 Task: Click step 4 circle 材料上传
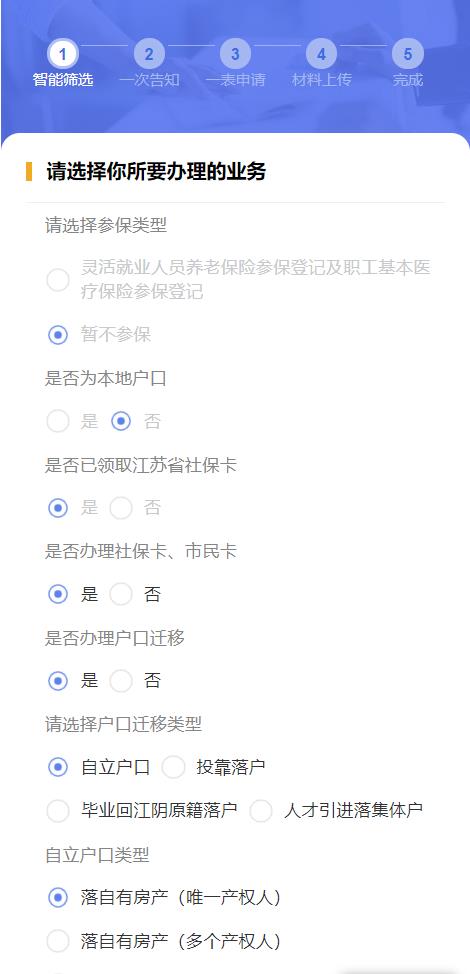[321, 54]
